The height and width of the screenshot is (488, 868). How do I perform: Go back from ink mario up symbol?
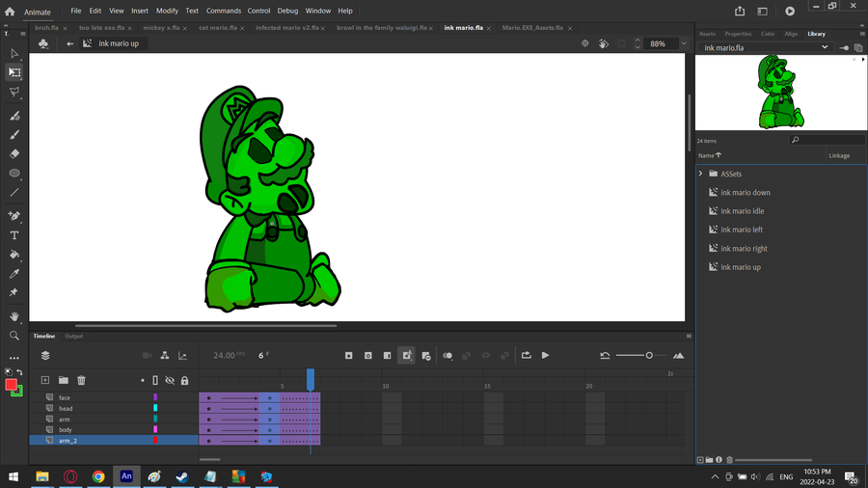(69, 43)
